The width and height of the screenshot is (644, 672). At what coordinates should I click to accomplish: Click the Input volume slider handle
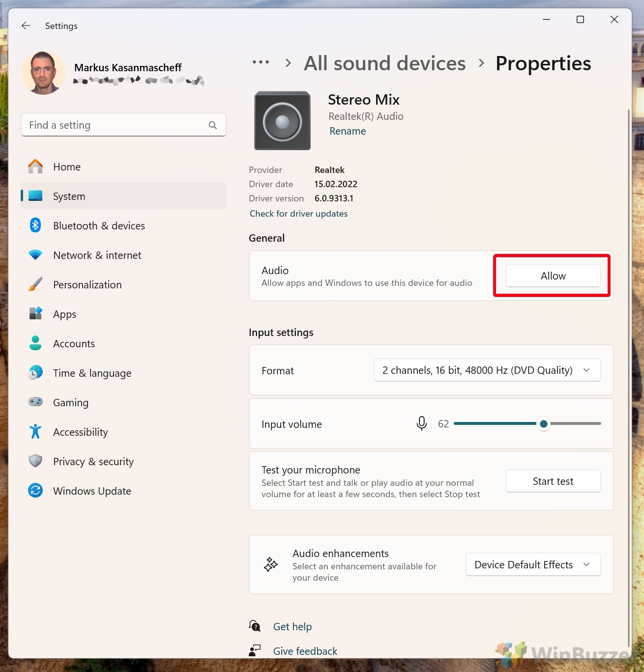(x=543, y=423)
